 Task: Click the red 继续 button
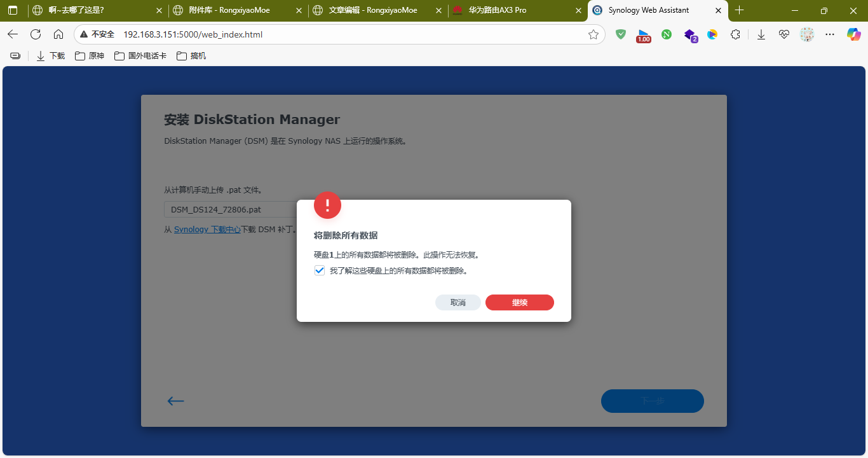pos(520,303)
